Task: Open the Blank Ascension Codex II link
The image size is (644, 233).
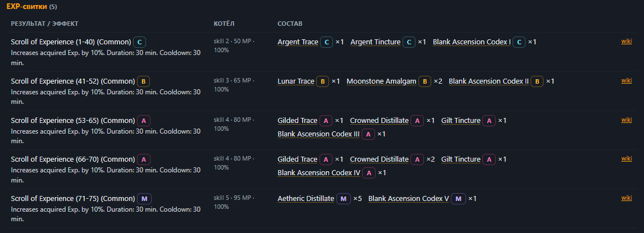Action: (488, 81)
